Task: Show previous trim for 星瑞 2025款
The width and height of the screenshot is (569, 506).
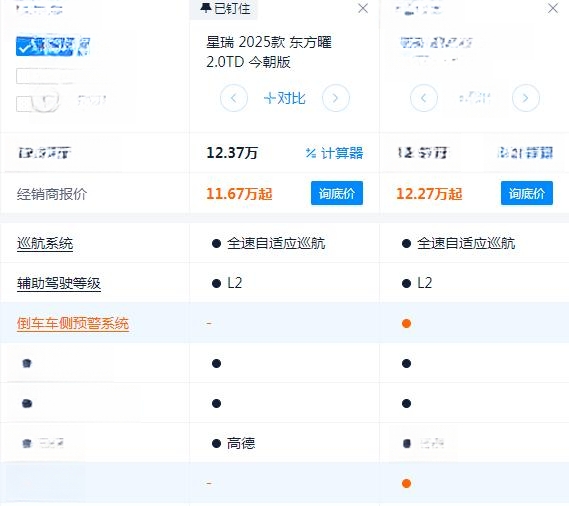Action: click(234, 98)
